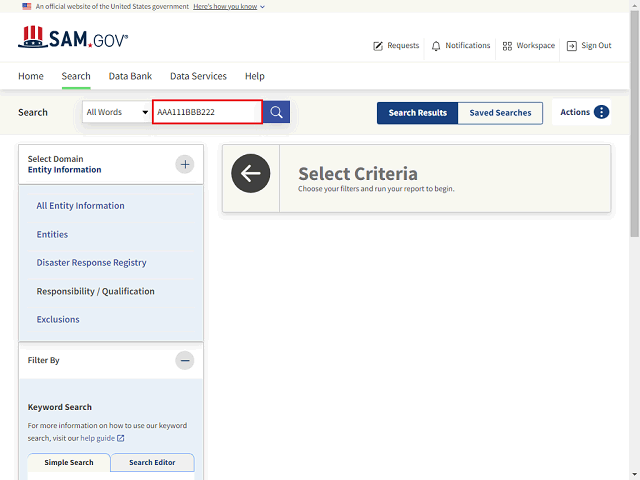
Task: Click the search field containing AAA111BBB222
Action: click(207, 112)
